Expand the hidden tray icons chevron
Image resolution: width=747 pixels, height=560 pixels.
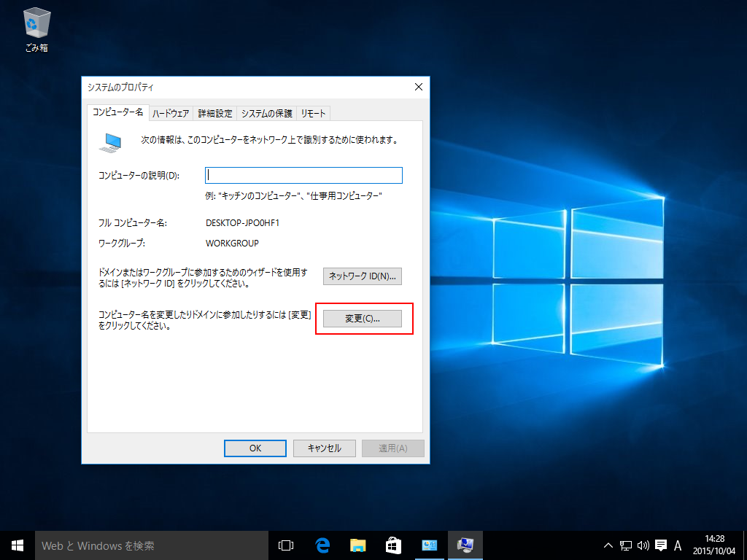(608, 545)
